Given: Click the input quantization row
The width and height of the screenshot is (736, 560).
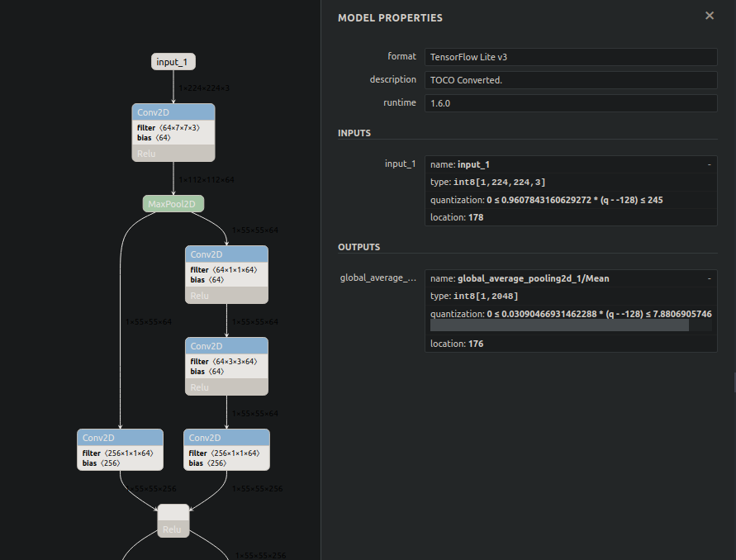Looking at the screenshot, I should coord(570,200).
